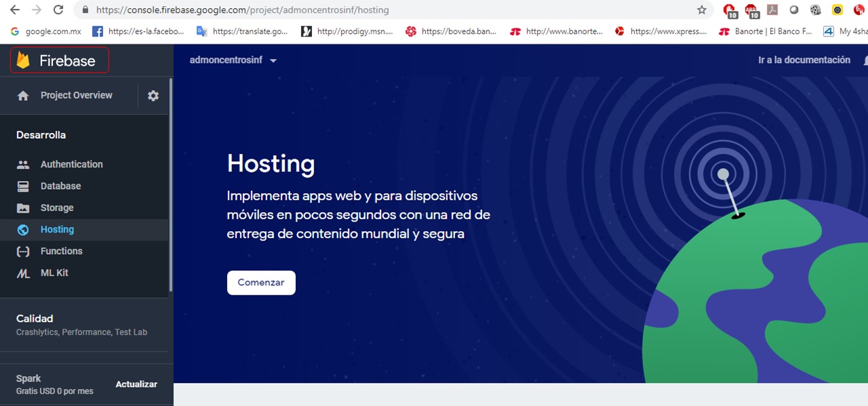The image size is (868, 406).
Task: Open the Ir a la documentación link
Action: (x=804, y=60)
